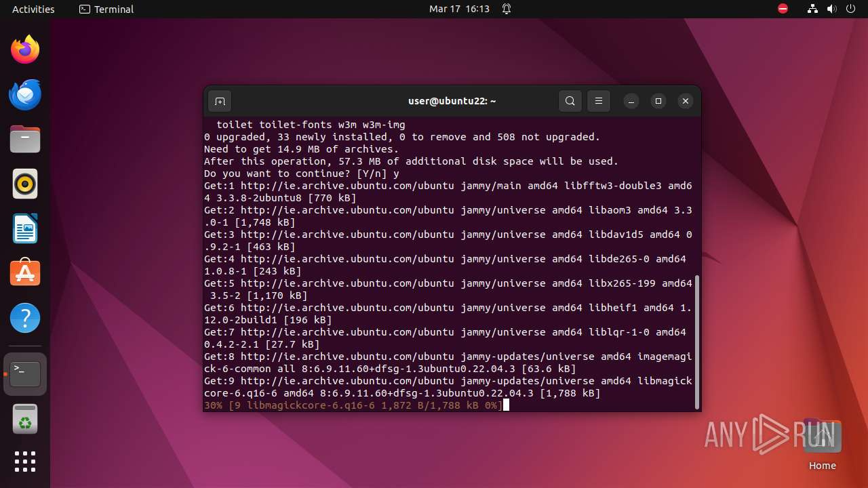Click the terminal vertical scrollbar
This screenshot has width=868, height=488.
click(696, 342)
